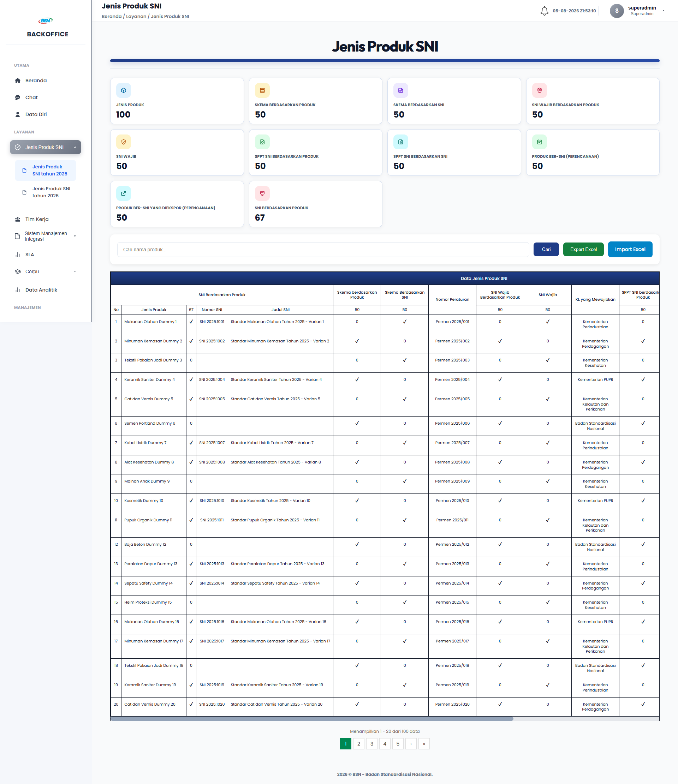Click the horizontal scrollbar under the table
Image resolution: width=678 pixels, height=784 pixels.
point(312,719)
